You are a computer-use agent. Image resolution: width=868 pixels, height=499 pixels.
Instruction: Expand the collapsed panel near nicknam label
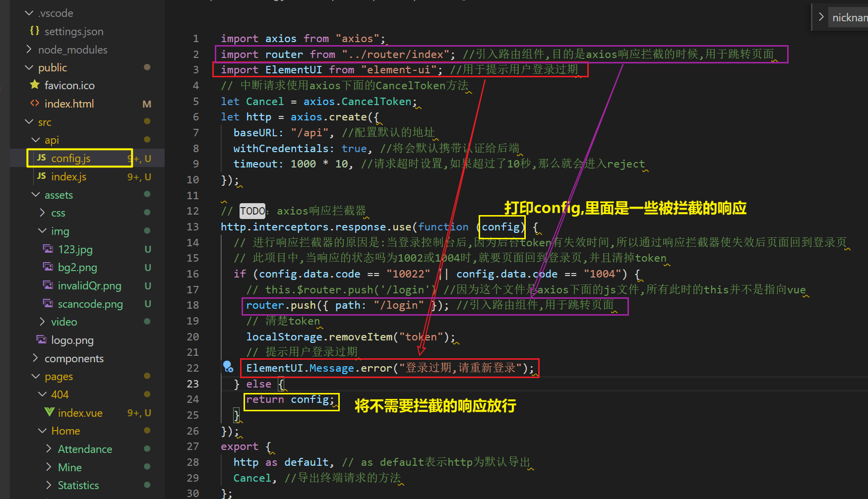tap(822, 16)
